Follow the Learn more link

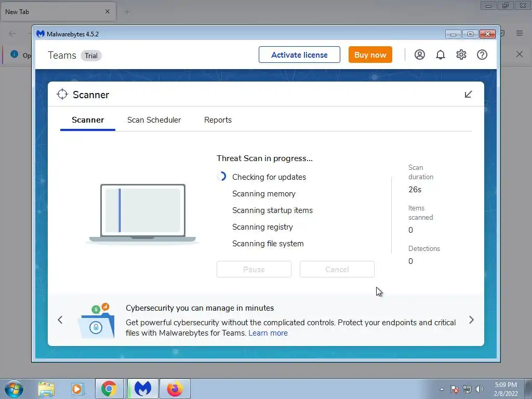point(268,333)
